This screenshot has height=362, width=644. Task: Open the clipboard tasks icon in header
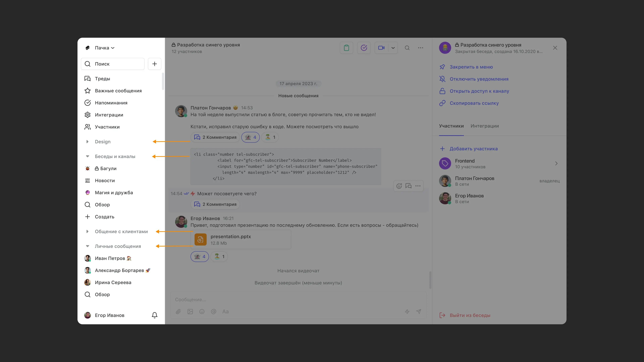[x=346, y=48]
